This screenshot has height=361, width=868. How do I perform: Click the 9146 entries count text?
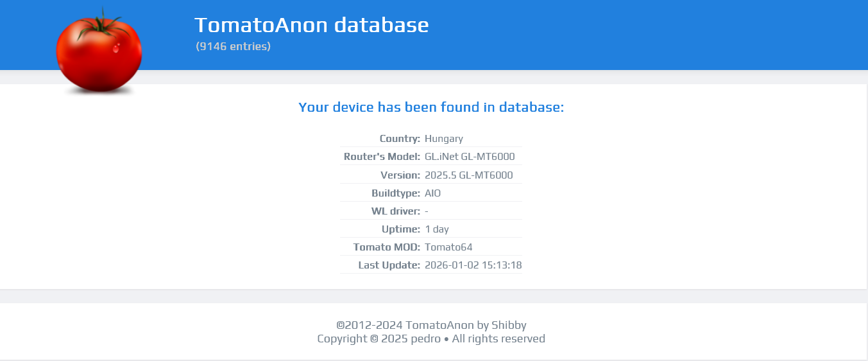coord(234,46)
